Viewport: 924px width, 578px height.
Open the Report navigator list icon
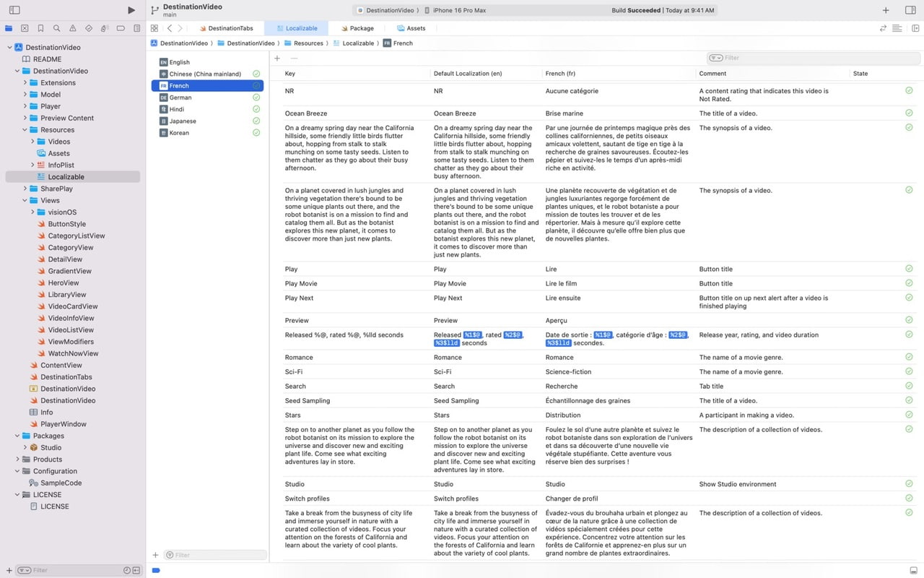(138, 28)
